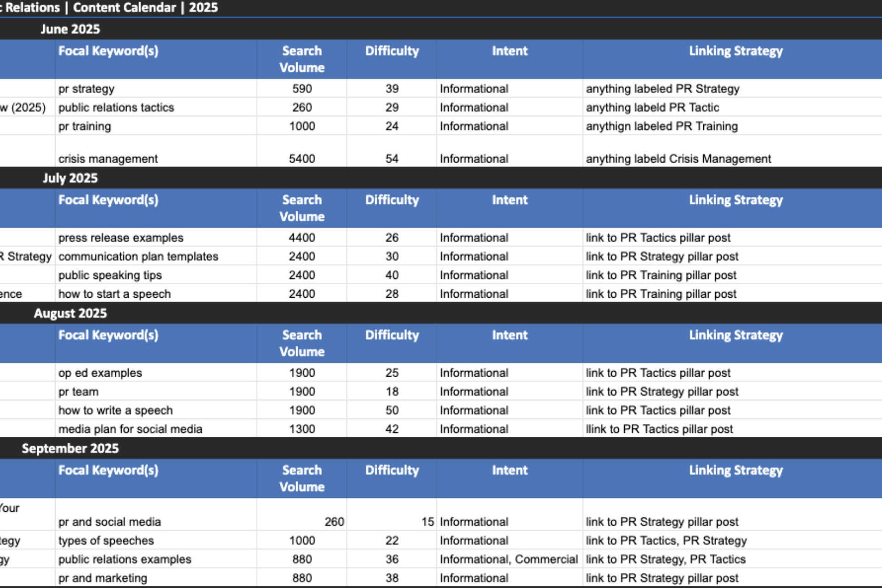882x588 pixels.
Task: Click 'public speaking tips' keyword cell
Action: click(x=110, y=275)
